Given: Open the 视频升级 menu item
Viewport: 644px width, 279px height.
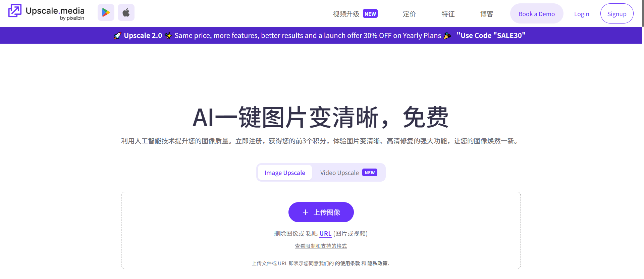Looking at the screenshot, I should [x=346, y=14].
